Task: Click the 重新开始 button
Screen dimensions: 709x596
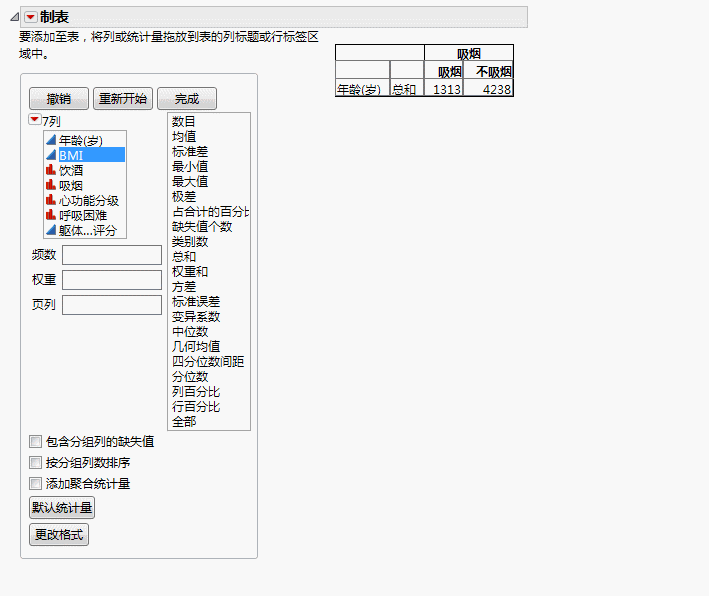Action: 123,99
